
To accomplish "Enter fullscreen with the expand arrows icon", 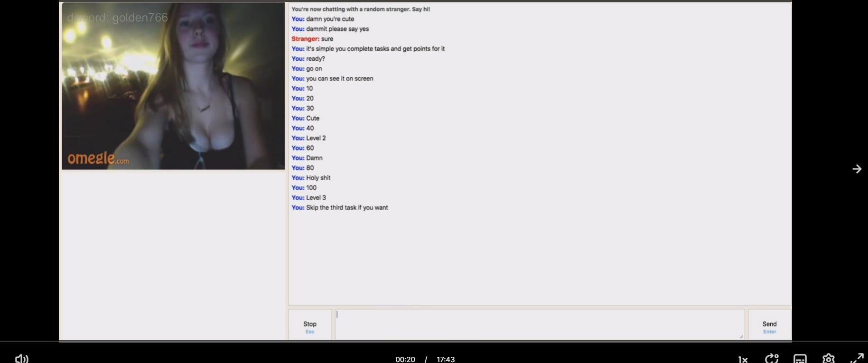I will (857, 359).
